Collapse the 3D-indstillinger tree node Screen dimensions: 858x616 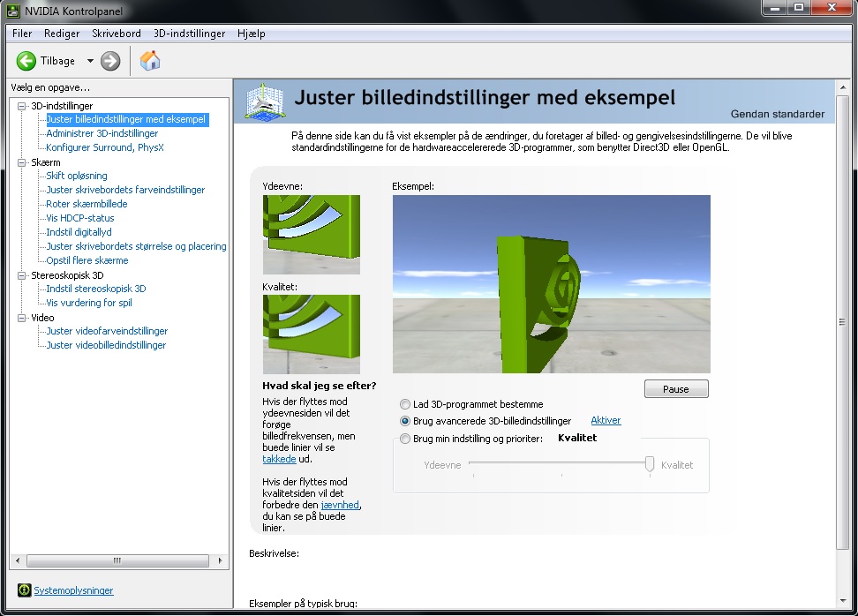(22, 106)
